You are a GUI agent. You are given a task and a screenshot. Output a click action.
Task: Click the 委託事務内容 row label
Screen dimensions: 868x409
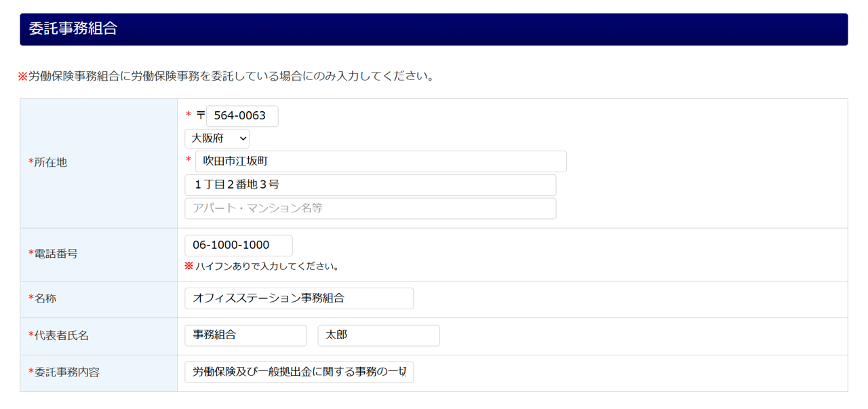tap(66, 372)
